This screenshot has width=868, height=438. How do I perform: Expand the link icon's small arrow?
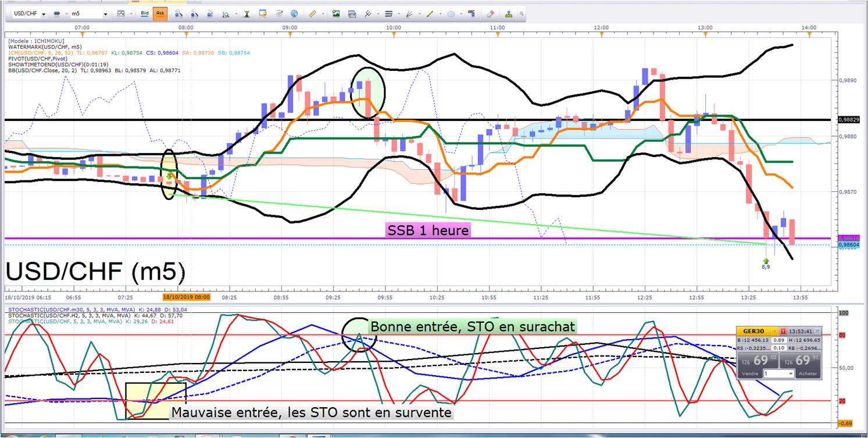pos(67,13)
